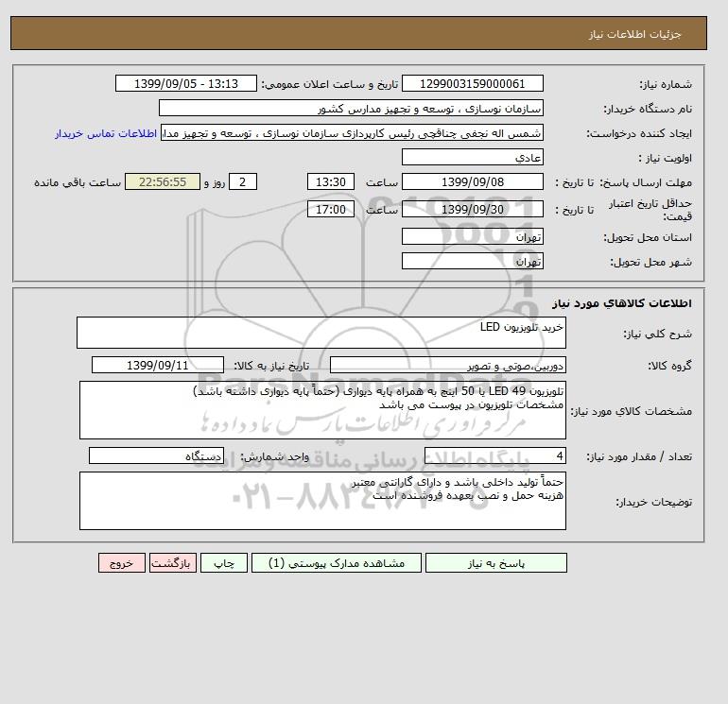Click the اطلاعات کالاهای مورد نیاز heading

pyautogui.click(x=622, y=303)
